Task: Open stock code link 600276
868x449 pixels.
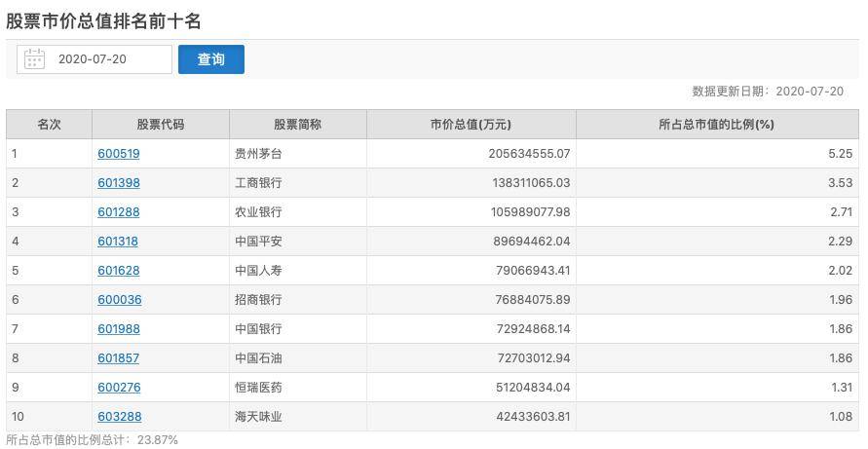Action: (x=119, y=388)
